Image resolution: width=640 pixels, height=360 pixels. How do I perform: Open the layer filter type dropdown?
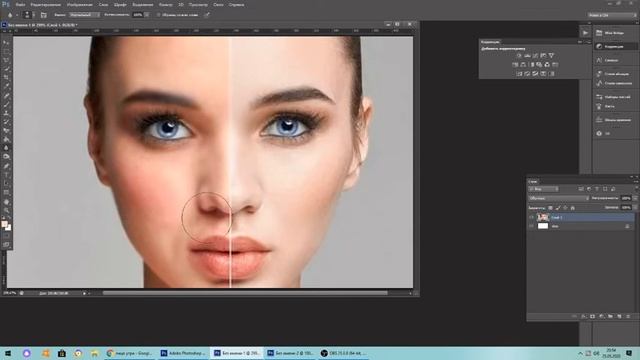[x=543, y=189]
